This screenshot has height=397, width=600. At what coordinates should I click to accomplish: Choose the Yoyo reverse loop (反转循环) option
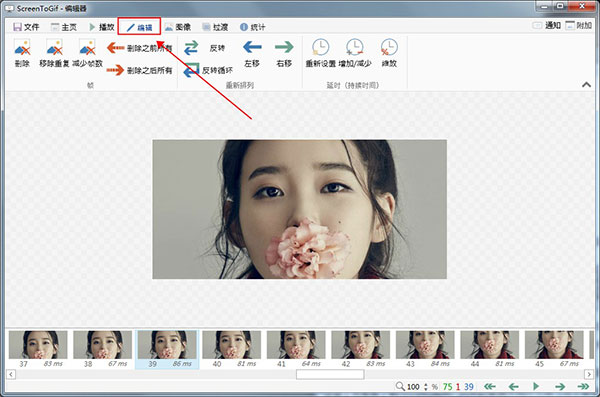coord(208,70)
